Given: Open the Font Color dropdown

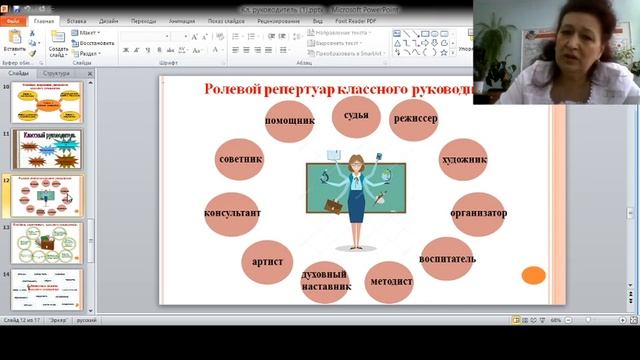Looking at the screenshot, I should click(x=217, y=50).
